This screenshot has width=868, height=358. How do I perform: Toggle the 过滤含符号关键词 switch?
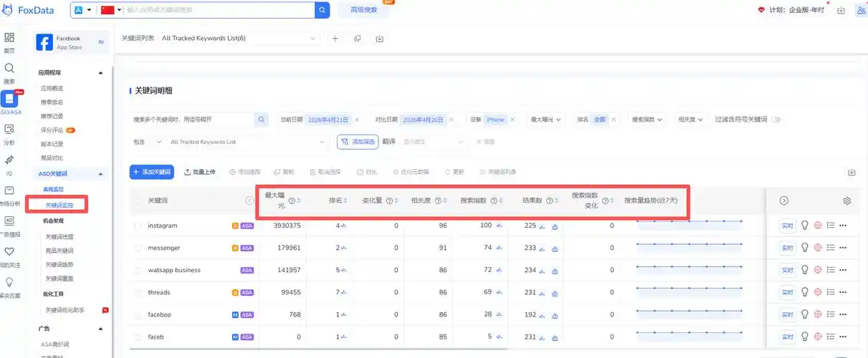click(775, 120)
